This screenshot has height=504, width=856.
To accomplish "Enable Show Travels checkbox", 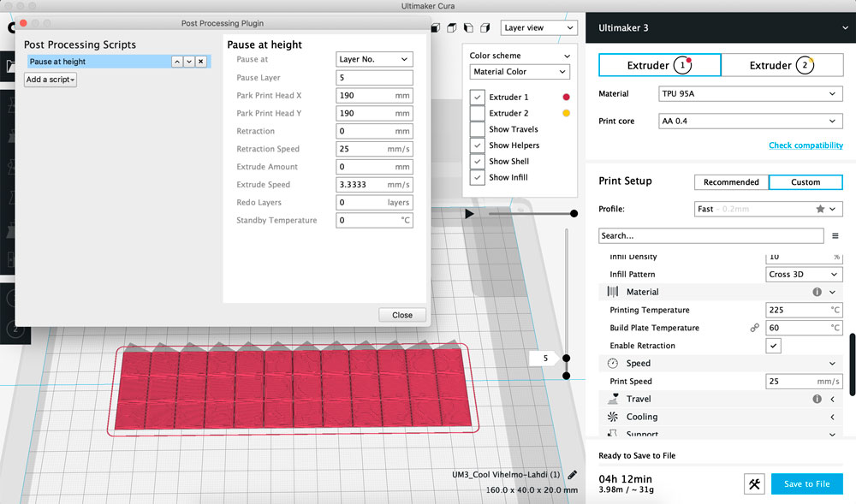I will [x=477, y=129].
